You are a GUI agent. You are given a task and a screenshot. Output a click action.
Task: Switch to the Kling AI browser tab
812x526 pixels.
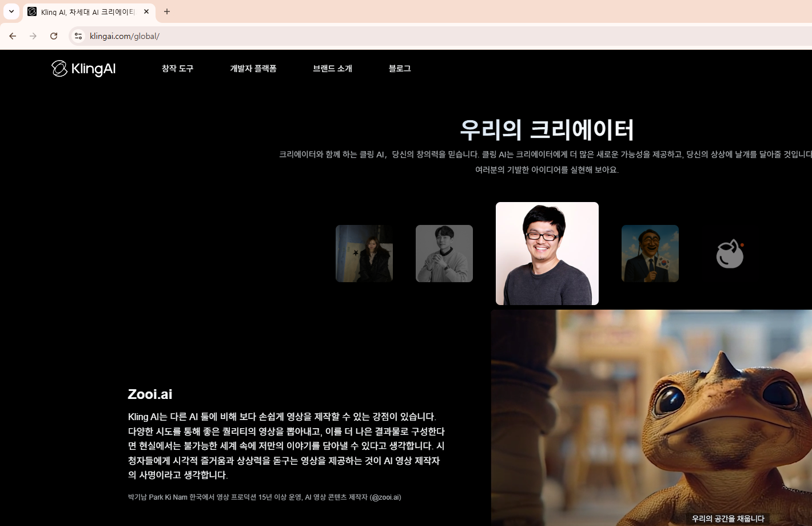[x=86, y=11]
